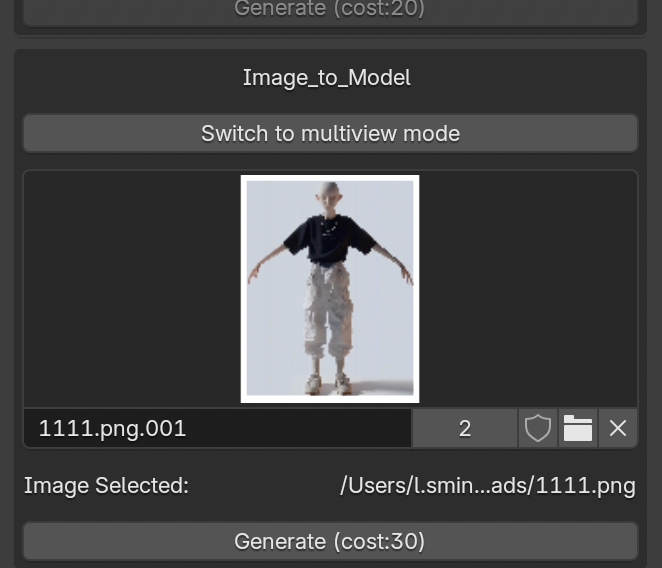Click the Image_to_Model panel title
Screen dimensions: 662x568
pos(327,78)
